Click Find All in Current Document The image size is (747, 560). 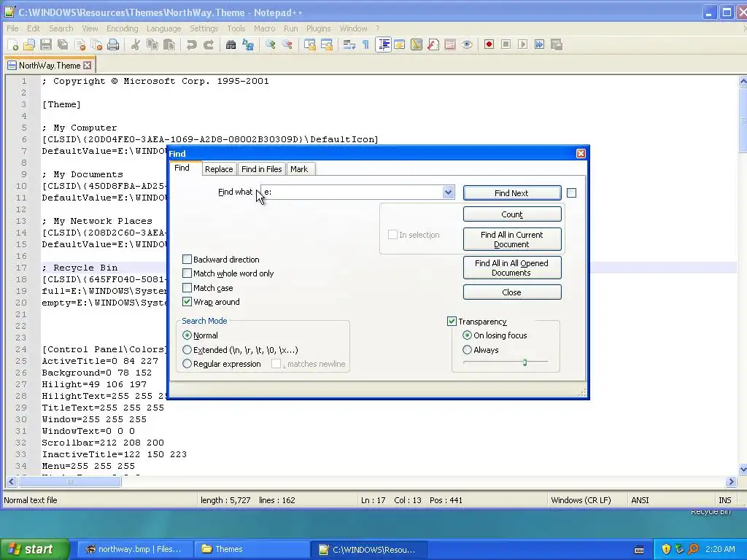coord(512,239)
